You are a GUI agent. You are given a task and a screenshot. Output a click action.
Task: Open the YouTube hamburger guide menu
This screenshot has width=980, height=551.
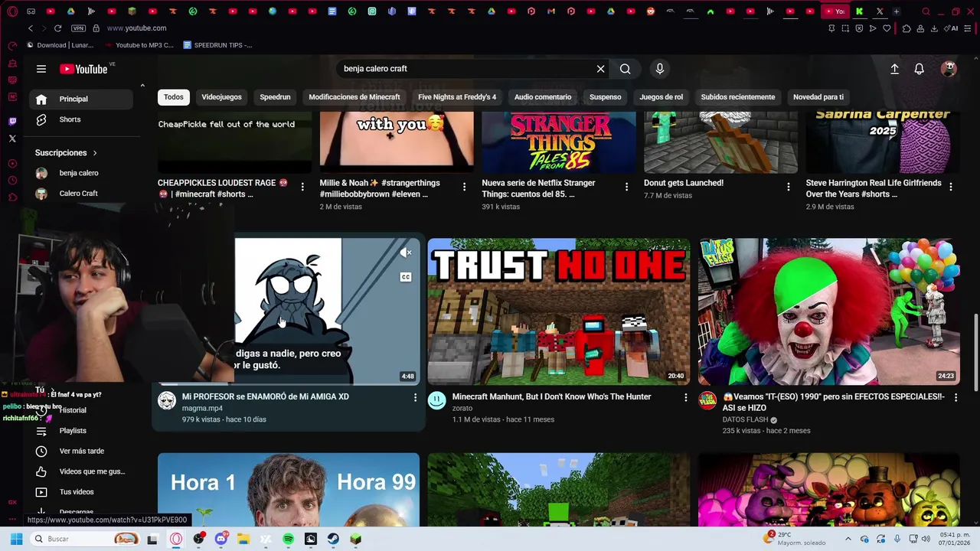pyautogui.click(x=41, y=69)
